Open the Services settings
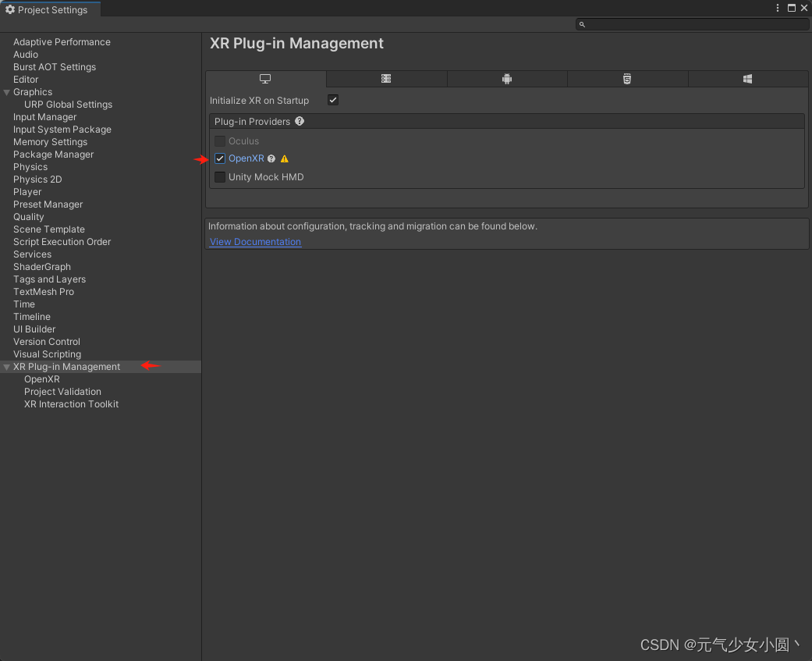The image size is (812, 661). pos(32,254)
